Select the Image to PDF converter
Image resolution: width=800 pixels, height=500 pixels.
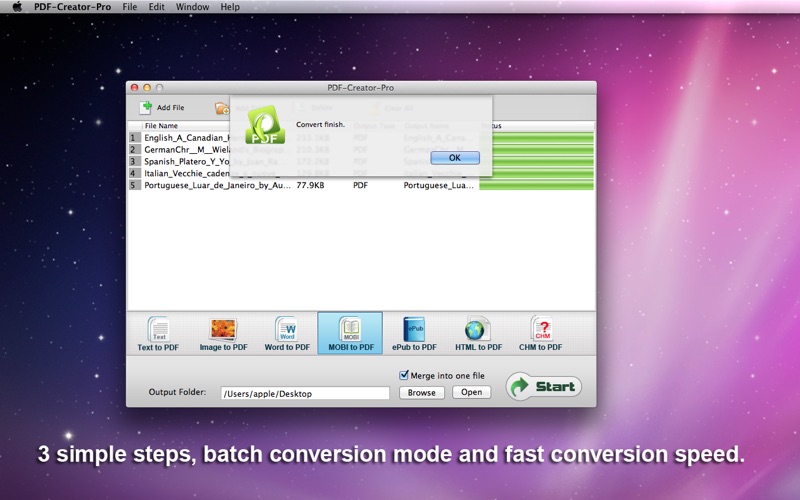point(223,334)
